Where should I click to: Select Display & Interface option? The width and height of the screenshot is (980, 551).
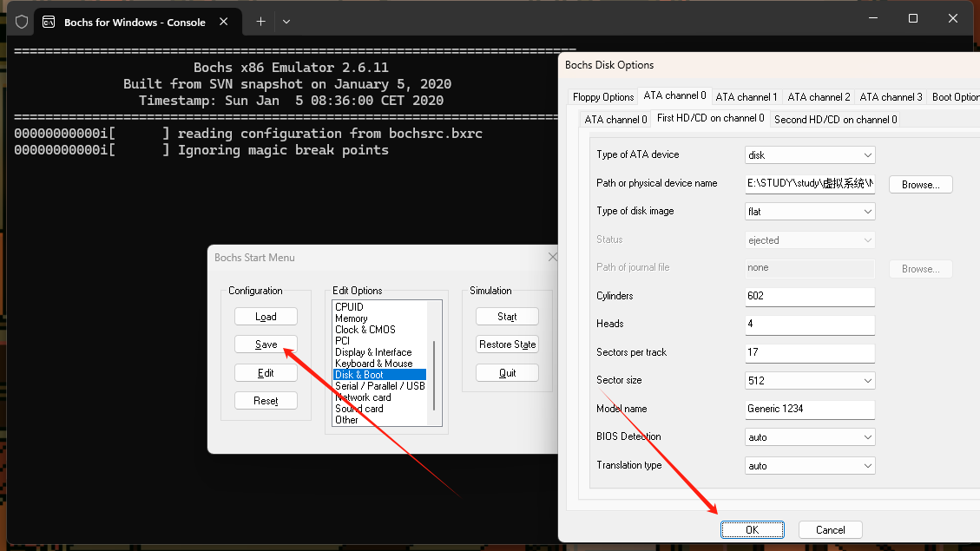373,352
